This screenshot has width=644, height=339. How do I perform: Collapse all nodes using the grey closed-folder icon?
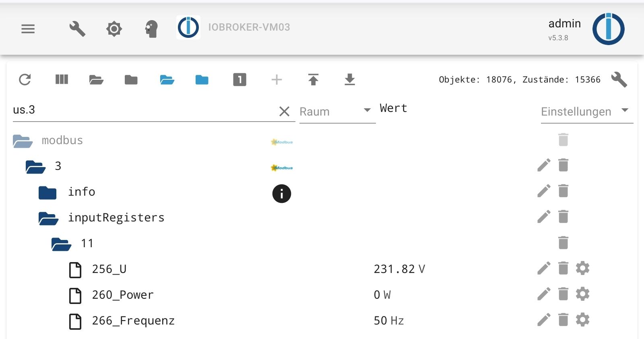[131, 80]
